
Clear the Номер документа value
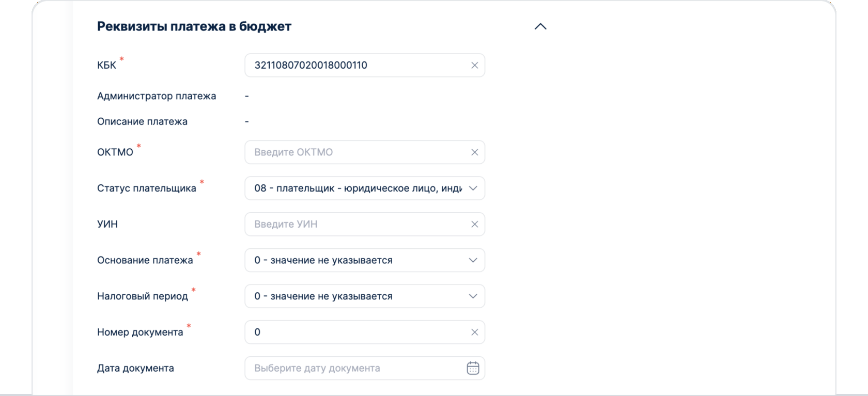click(474, 332)
